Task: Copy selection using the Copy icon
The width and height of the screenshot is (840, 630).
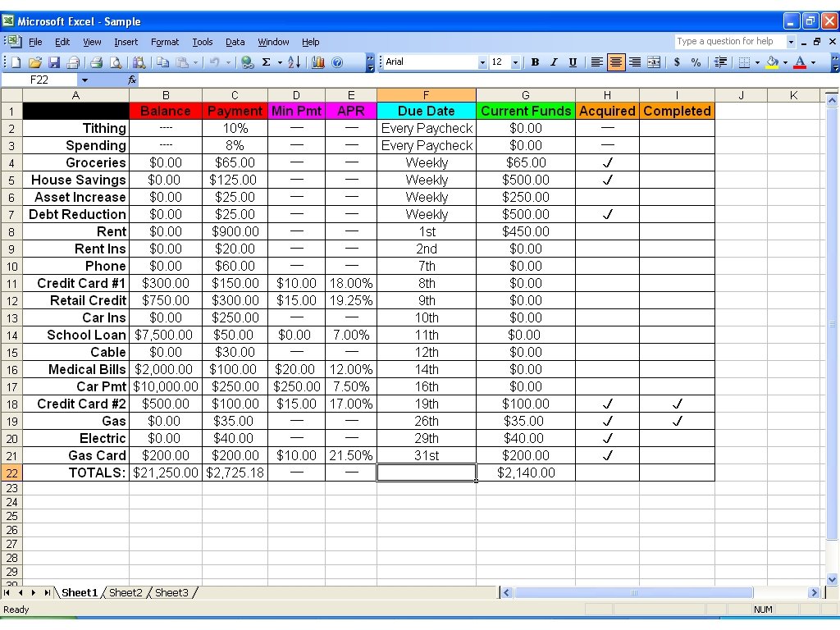Action: [162, 62]
